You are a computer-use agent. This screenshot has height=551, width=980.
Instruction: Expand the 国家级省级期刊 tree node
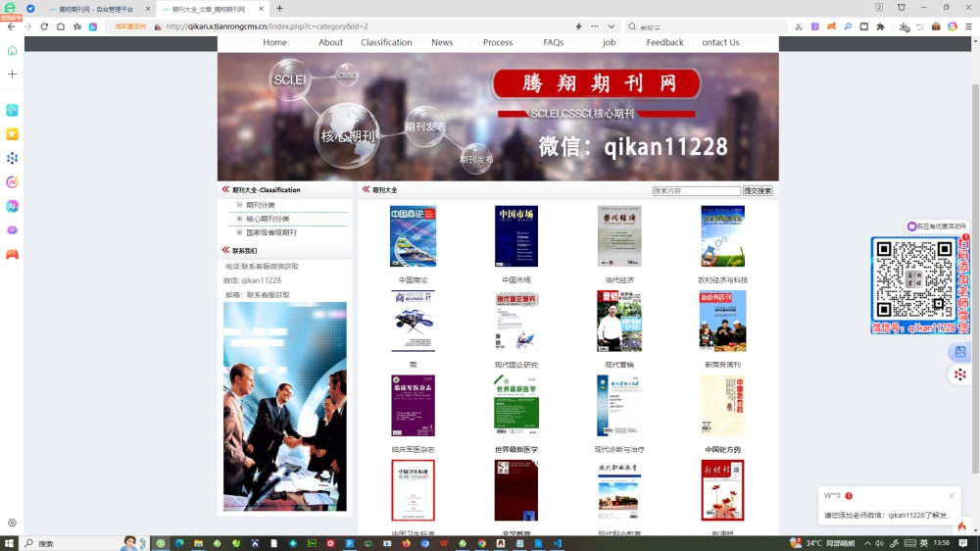coord(239,232)
